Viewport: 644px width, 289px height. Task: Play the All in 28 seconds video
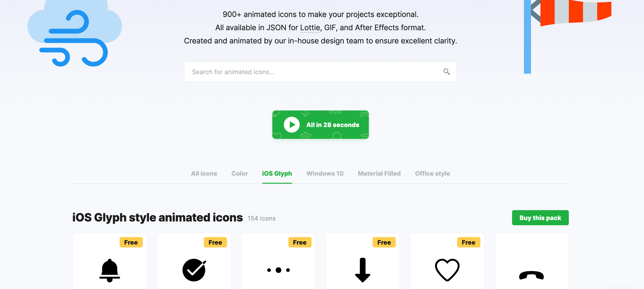click(320, 125)
